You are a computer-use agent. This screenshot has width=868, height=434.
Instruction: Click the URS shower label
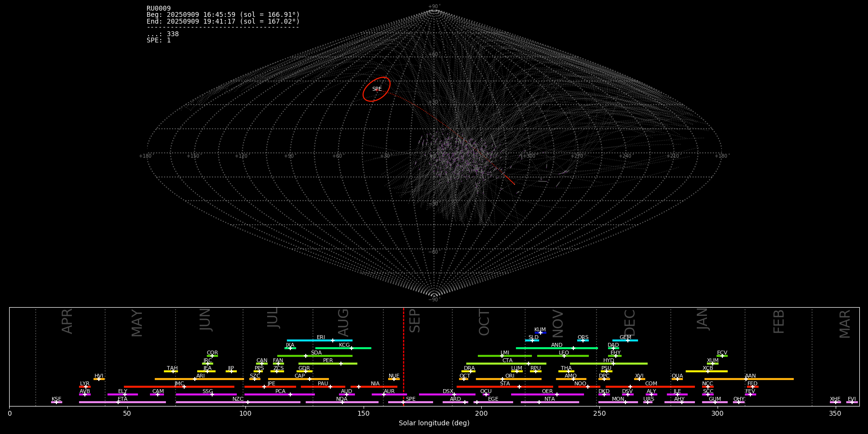(649, 399)
